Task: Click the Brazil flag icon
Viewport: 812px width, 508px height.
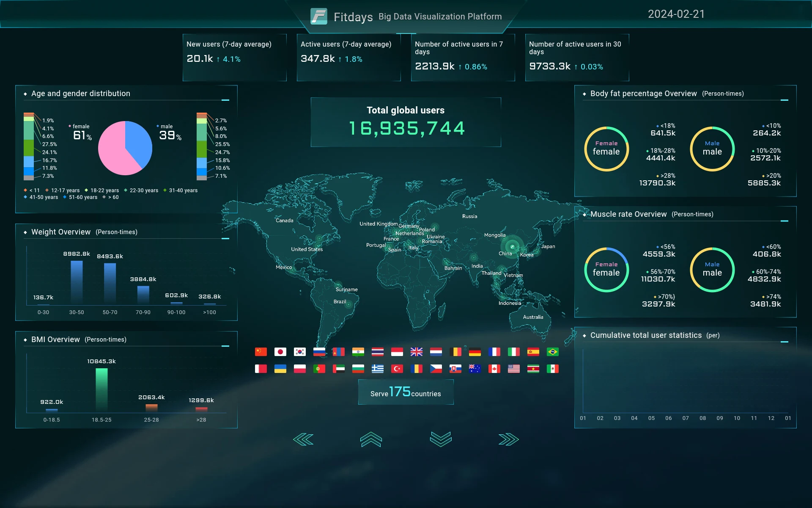Action: pyautogui.click(x=552, y=352)
